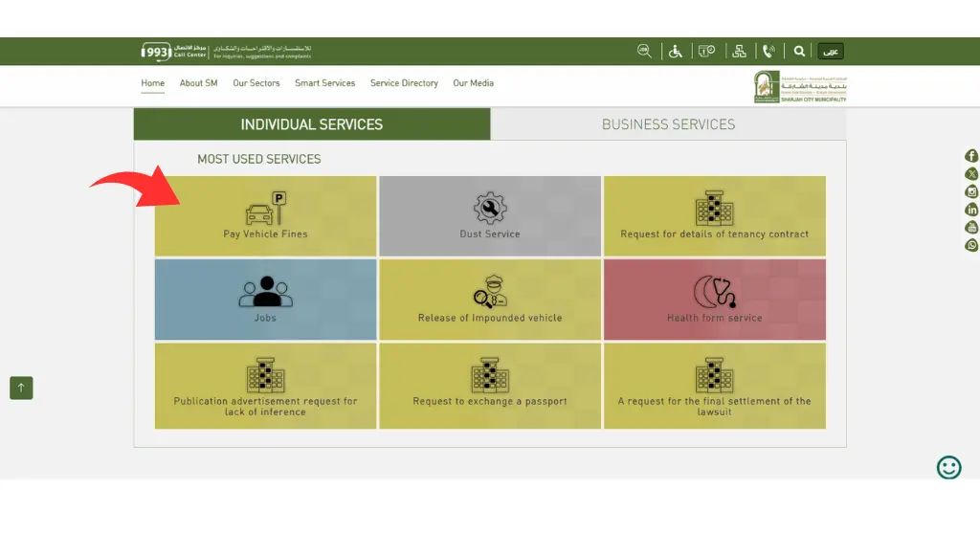
Task: Click the Most Used Services heading
Action: click(258, 160)
